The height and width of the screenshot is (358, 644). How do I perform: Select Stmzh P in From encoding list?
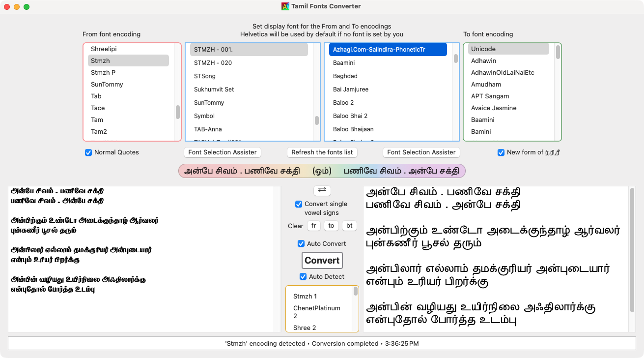129,73
